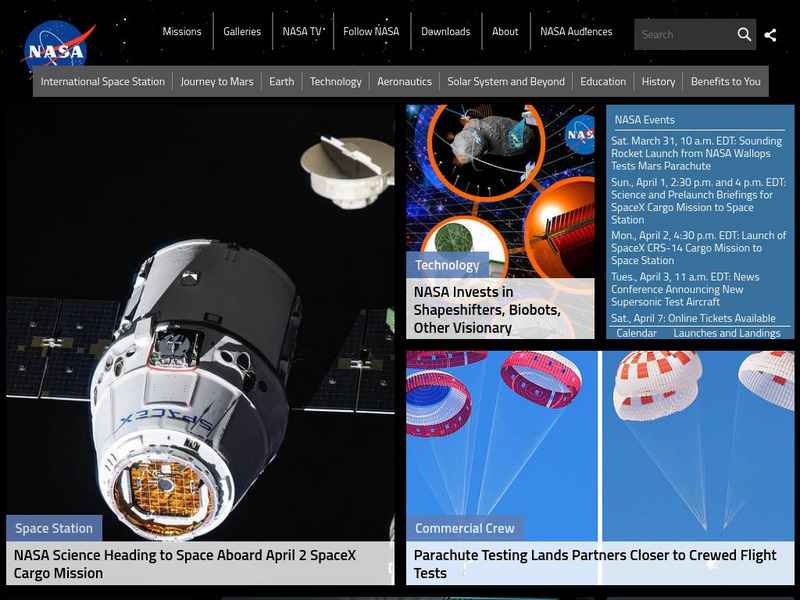Select the Journey to Mars topic
The height and width of the screenshot is (600, 800).
click(x=217, y=82)
